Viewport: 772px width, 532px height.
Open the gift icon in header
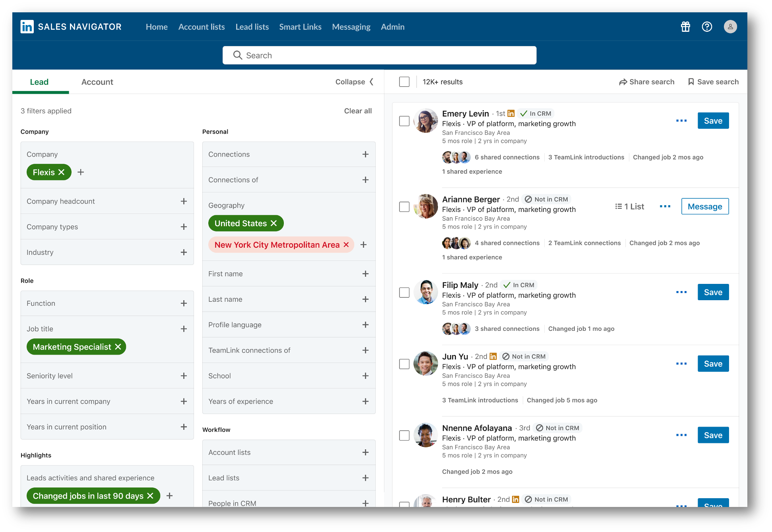[x=685, y=27]
